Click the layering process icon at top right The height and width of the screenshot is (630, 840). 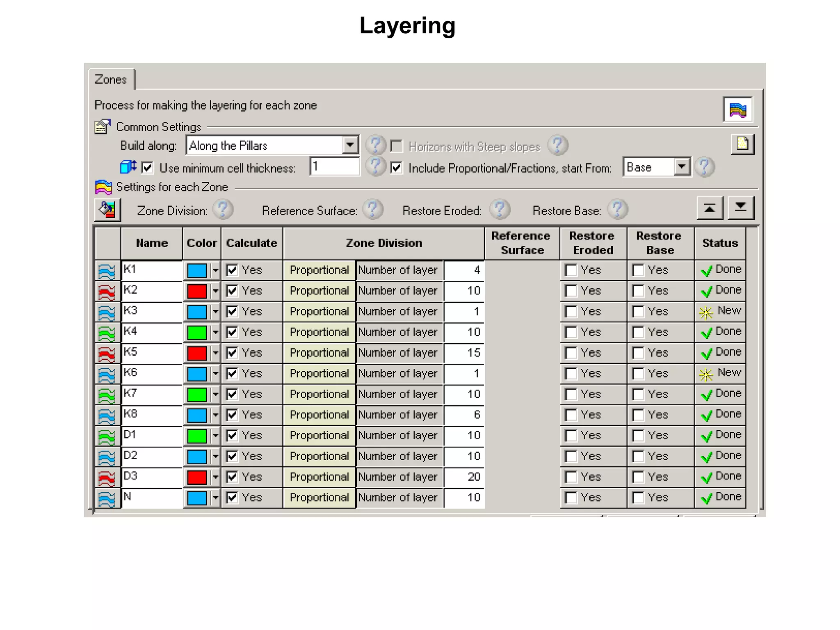[x=737, y=110]
